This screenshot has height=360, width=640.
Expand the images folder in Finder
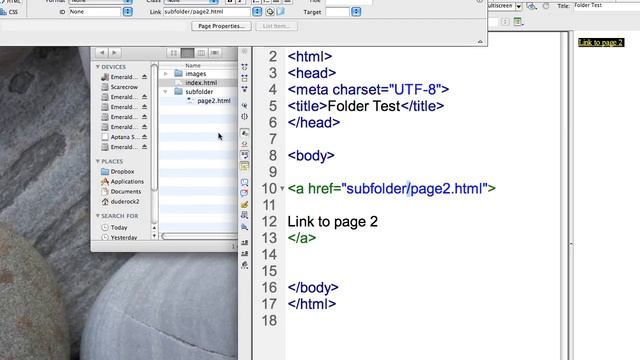(x=166, y=74)
